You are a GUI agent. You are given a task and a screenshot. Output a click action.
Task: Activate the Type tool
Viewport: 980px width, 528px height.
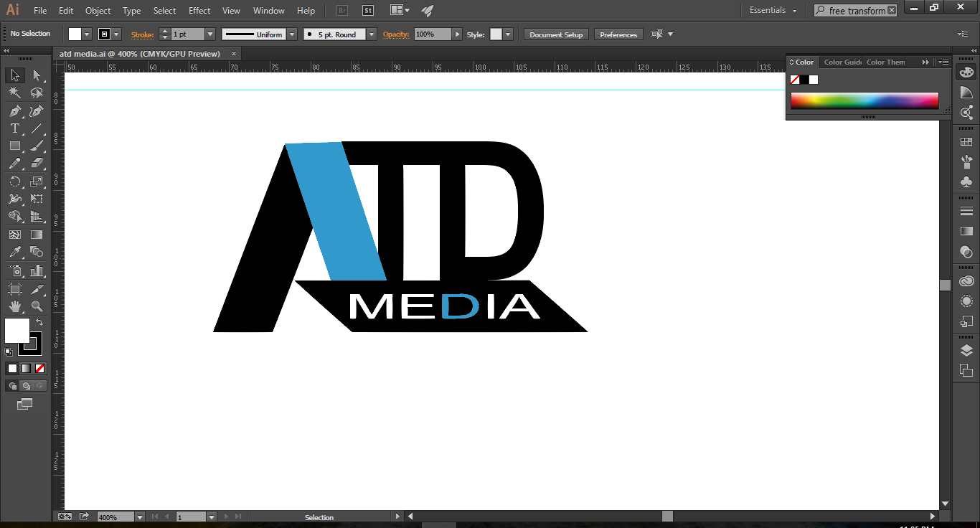pos(14,129)
